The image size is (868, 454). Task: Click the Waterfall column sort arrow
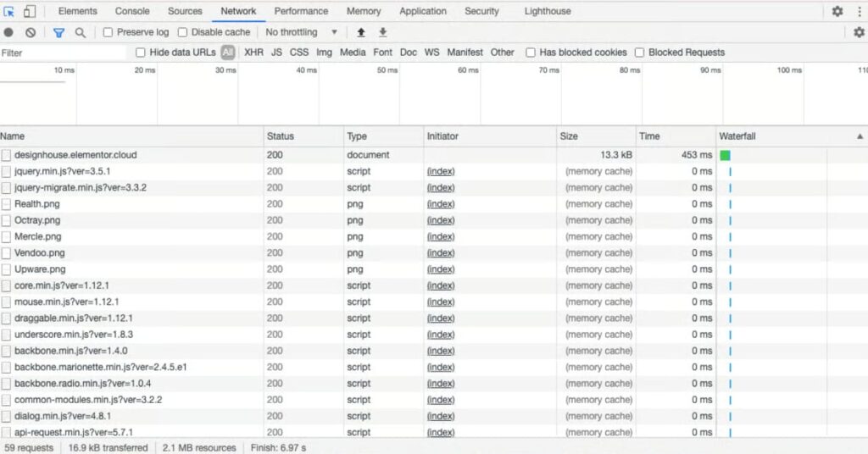[860, 136]
